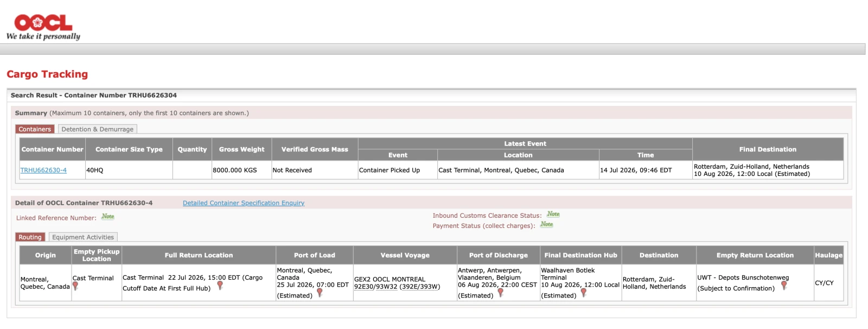Viewport: 868px width, 329px height.
Task: Click Antwerp, Antwerpen, Vlaanderen, Belgium cell text
Action: click(x=490, y=274)
